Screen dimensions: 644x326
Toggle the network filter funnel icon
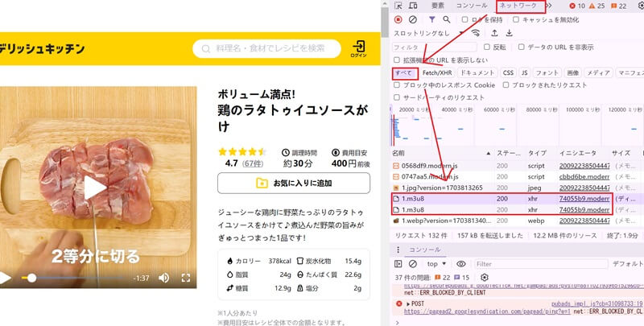coord(431,19)
